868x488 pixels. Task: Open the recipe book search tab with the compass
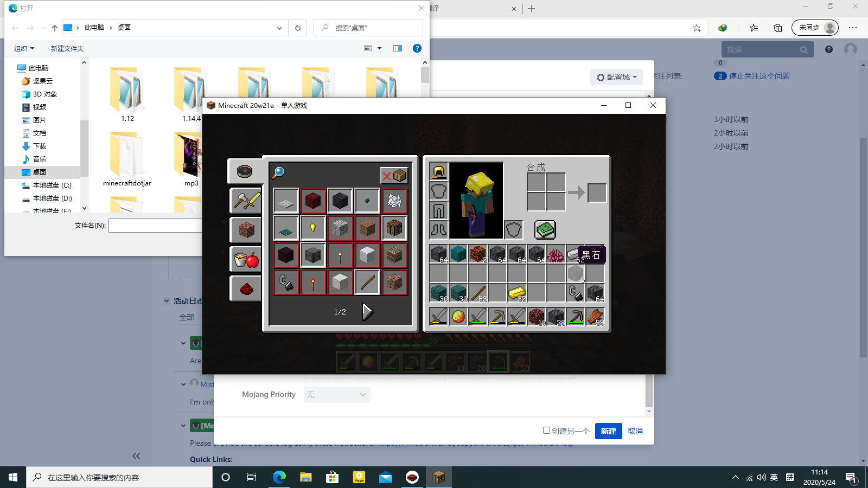pos(245,171)
